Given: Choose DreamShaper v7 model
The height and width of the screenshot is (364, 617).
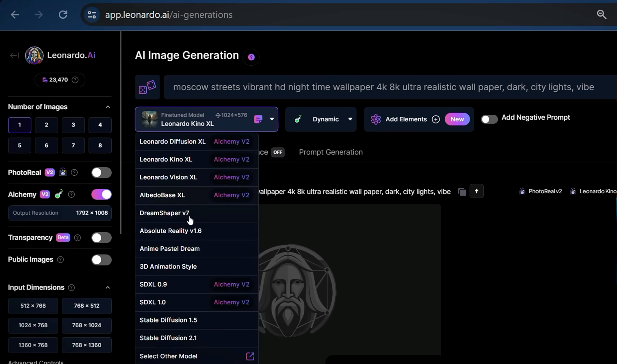Looking at the screenshot, I should click(x=197, y=213).
